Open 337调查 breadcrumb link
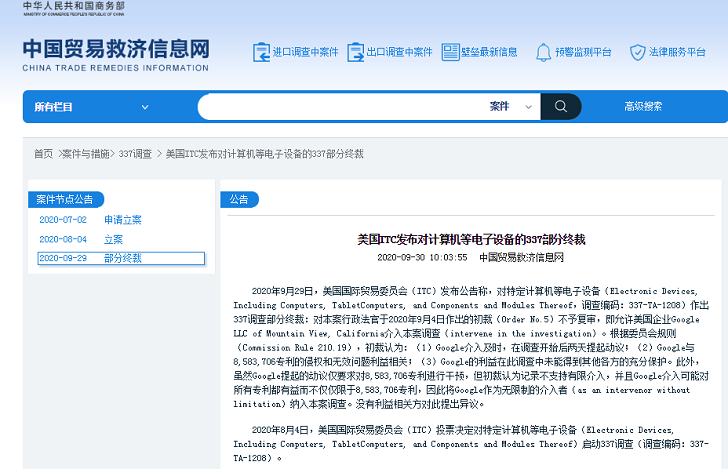Image resolution: width=728 pixels, height=469 pixels. point(135,154)
